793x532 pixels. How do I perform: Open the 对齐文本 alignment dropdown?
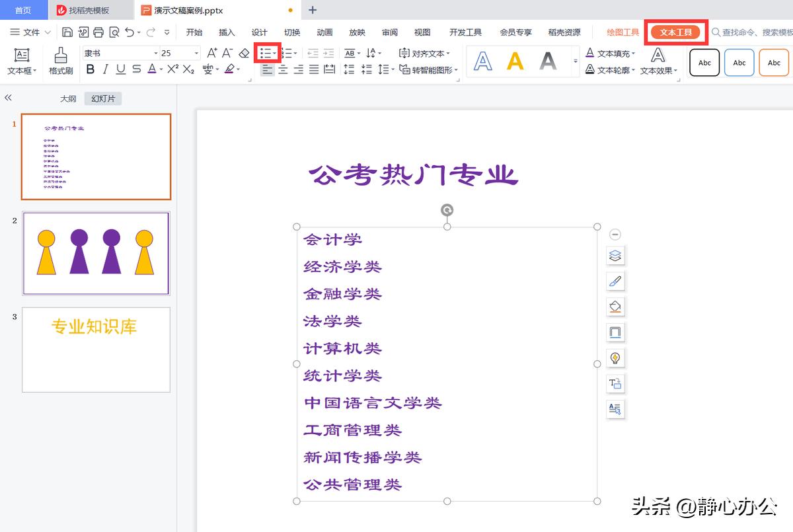(426, 52)
